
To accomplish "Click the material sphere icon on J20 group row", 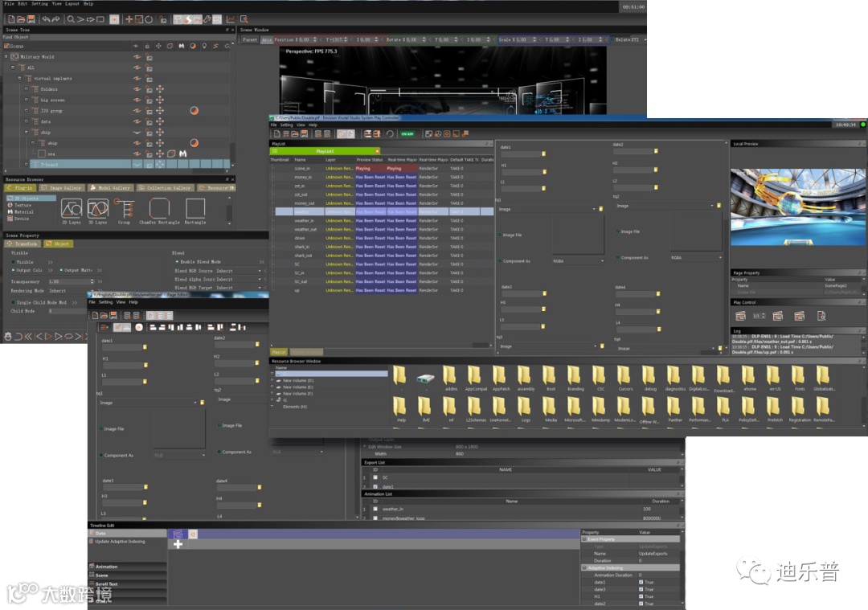I will pos(194,111).
